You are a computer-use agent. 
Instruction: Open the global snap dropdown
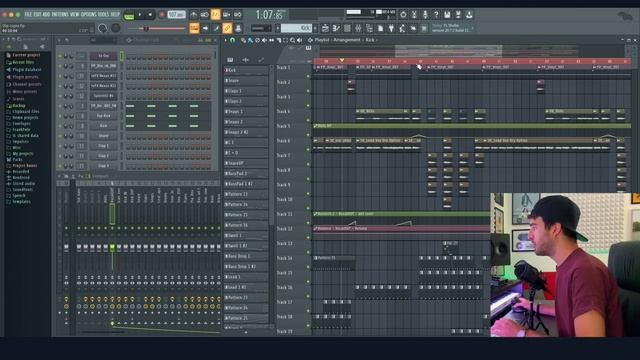click(x=261, y=29)
